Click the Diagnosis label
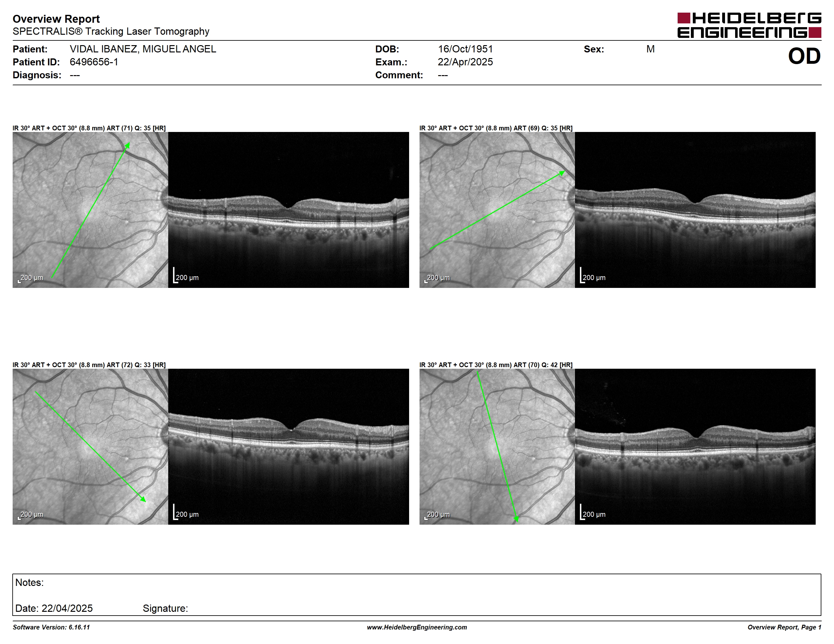834x644 pixels. [x=37, y=75]
